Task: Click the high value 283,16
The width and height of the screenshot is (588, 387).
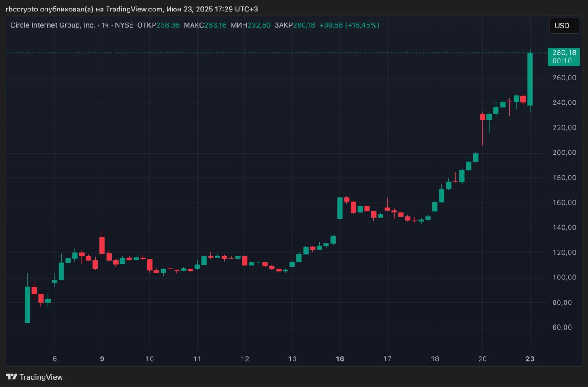Action: (215, 25)
